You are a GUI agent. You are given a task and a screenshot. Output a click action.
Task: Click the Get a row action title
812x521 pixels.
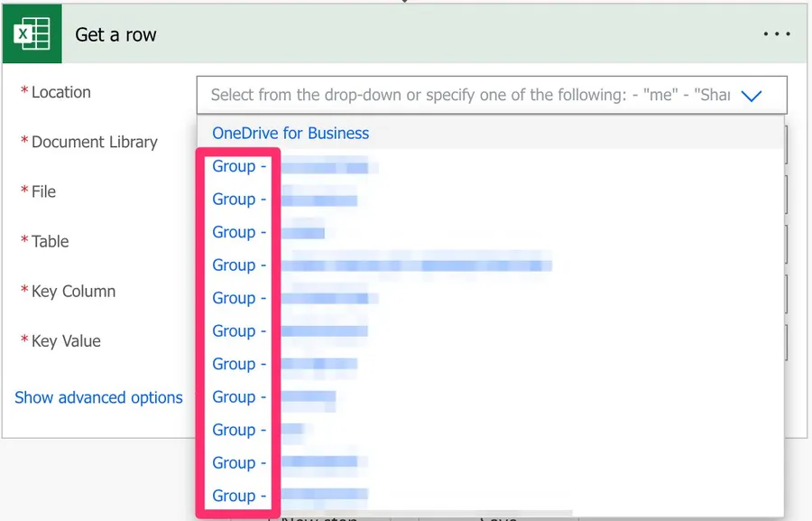(115, 35)
